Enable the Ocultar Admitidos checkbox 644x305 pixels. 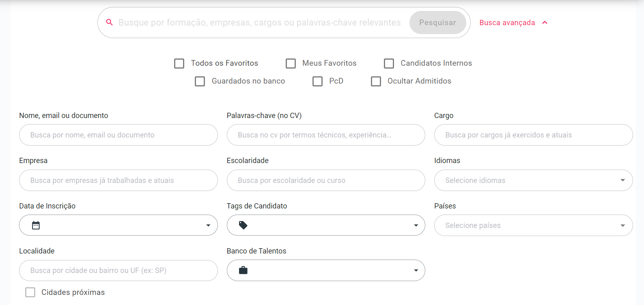(x=376, y=81)
